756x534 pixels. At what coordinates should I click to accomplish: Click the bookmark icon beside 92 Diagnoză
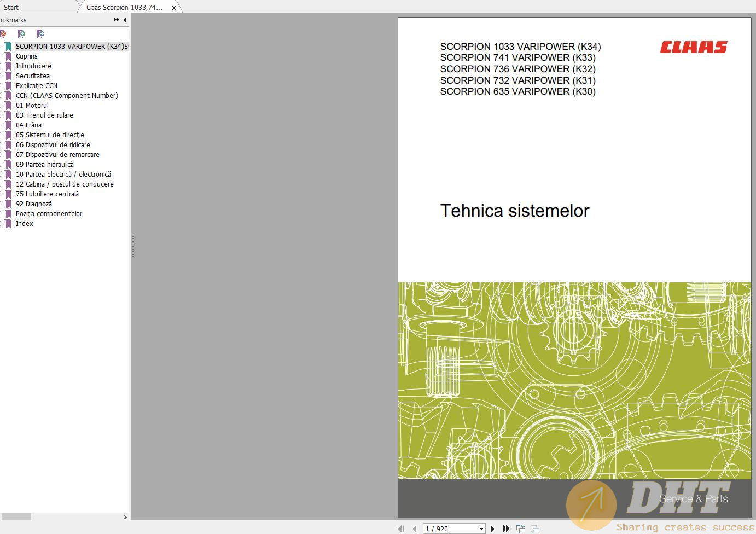pyautogui.click(x=8, y=204)
